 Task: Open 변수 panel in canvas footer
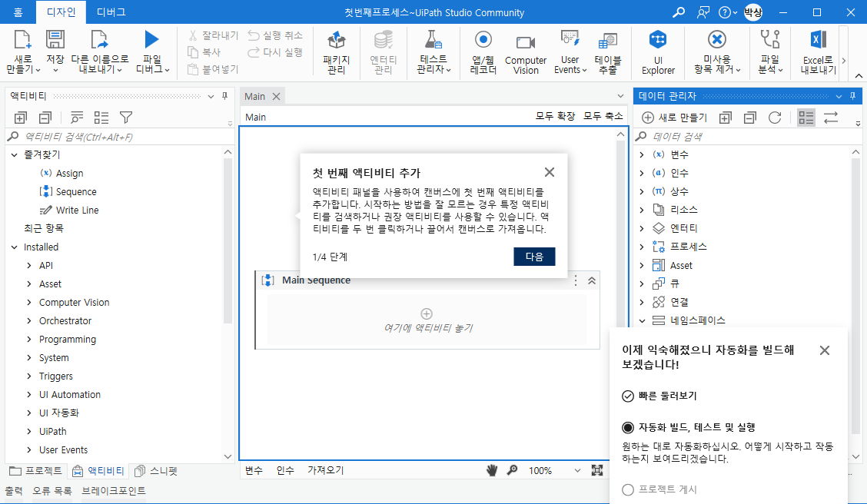coord(254,470)
